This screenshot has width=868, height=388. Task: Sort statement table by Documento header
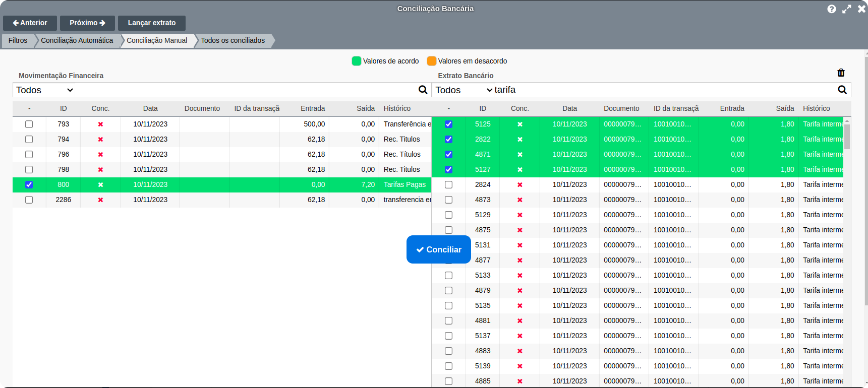point(621,108)
